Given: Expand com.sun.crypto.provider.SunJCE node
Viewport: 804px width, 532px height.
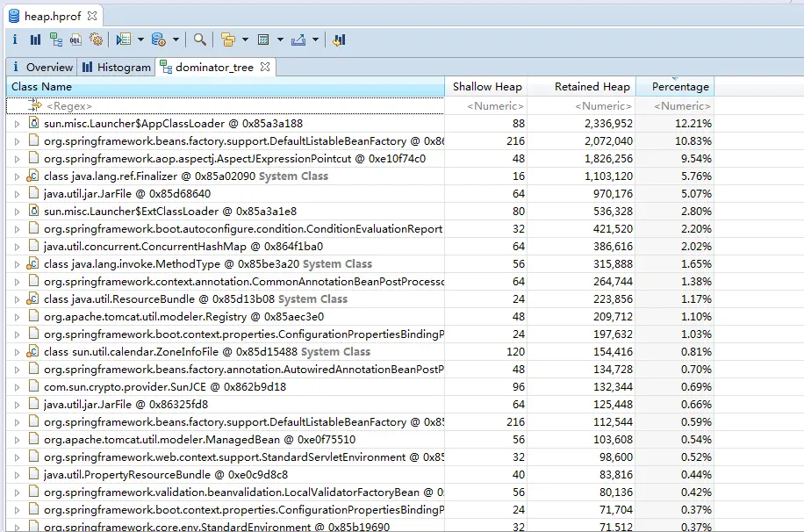Looking at the screenshot, I should click(17, 387).
